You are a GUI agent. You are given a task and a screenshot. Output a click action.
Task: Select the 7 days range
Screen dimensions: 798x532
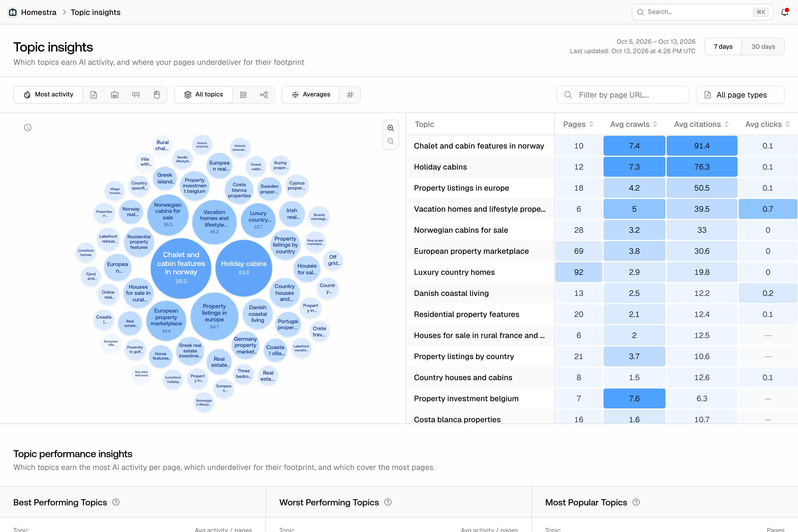723,47
